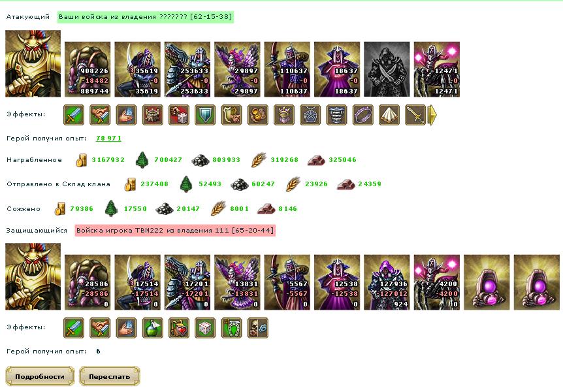563x392 pixels.
Task: Select the green attacker holding label
Action: coord(146,17)
